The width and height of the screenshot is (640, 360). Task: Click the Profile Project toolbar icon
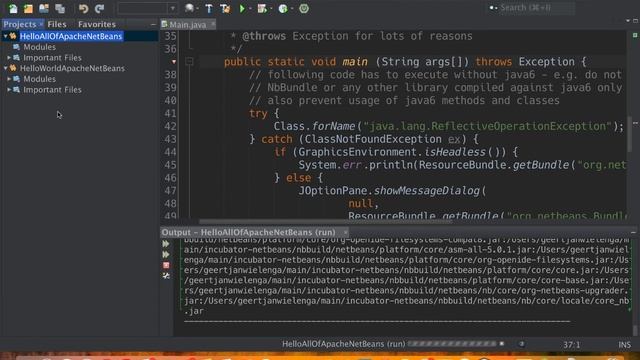click(x=282, y=8)
